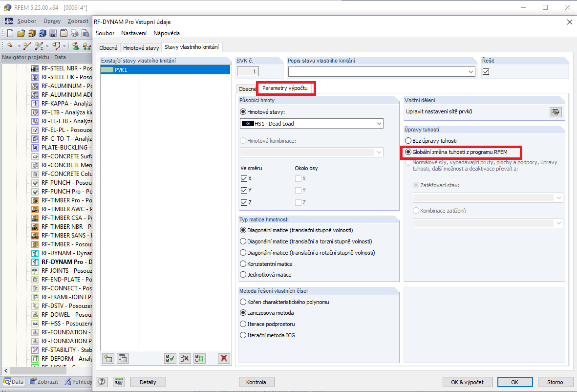Open dropdown arrow next to polyline tool
Image resolution: width=577 pixels, height=392 pixels.
[64, 46]
